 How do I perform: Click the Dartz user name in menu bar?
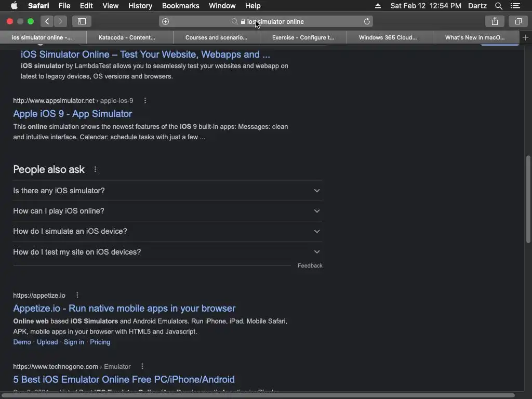pos(477,6)
